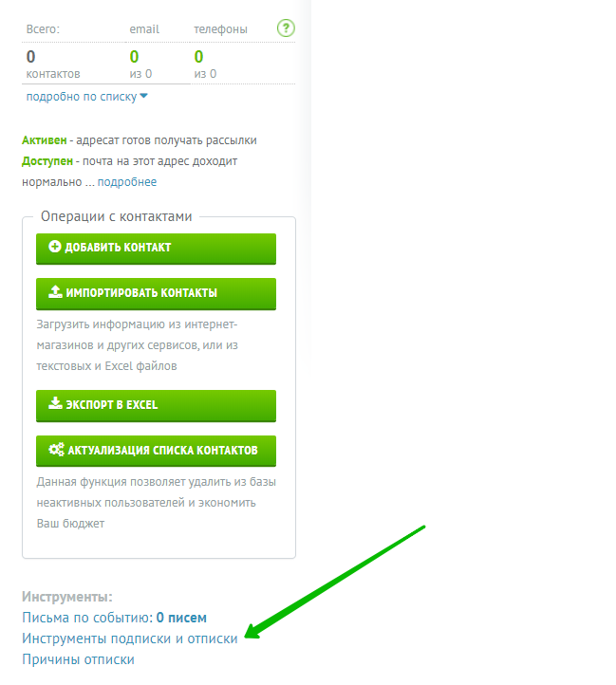The image size is (616, 685).
Task: Click the green email count number
Action: tap(134, 57)
